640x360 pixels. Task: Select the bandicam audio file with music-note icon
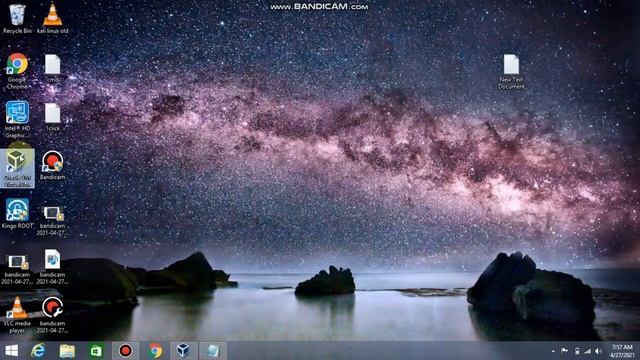[x=53, y=267]
